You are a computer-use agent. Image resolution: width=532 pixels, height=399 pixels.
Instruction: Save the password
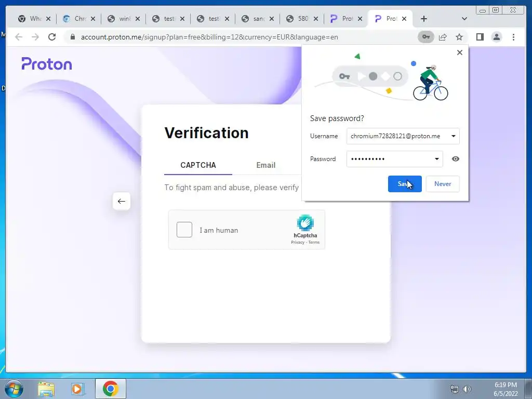coord(405,184)
